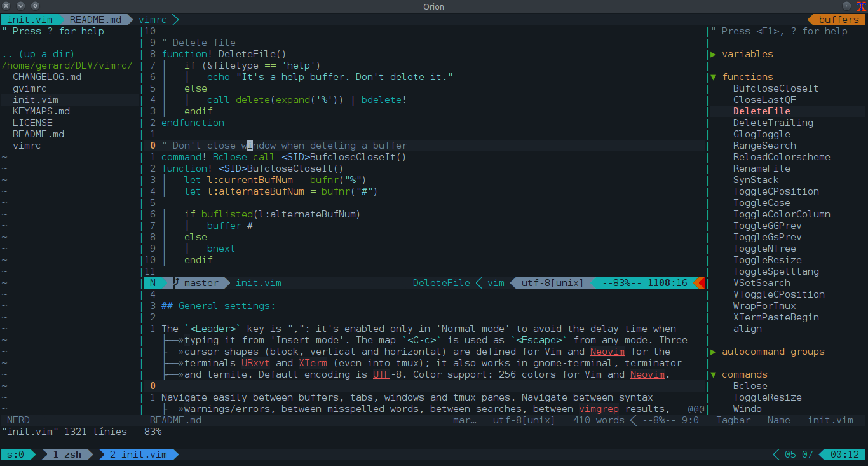Open gvimrc in the file tree
This screenshot has width=868, height=466.
(x=30, y=88)
